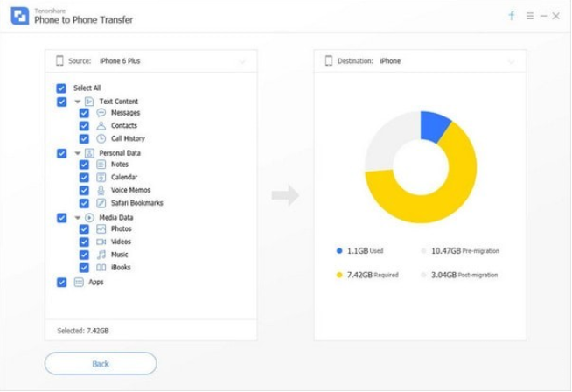Click the 7.42GB Required legend entry
The image size is (572, 392).
pos(367,275)
